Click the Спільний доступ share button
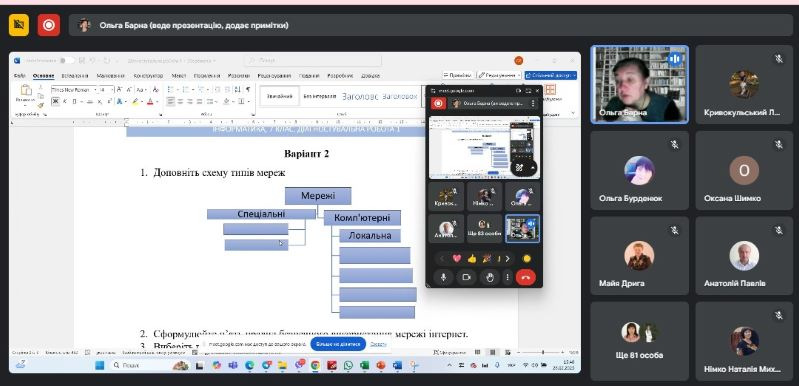This screenshot has height=386, width=799. [x=551, y=75]
